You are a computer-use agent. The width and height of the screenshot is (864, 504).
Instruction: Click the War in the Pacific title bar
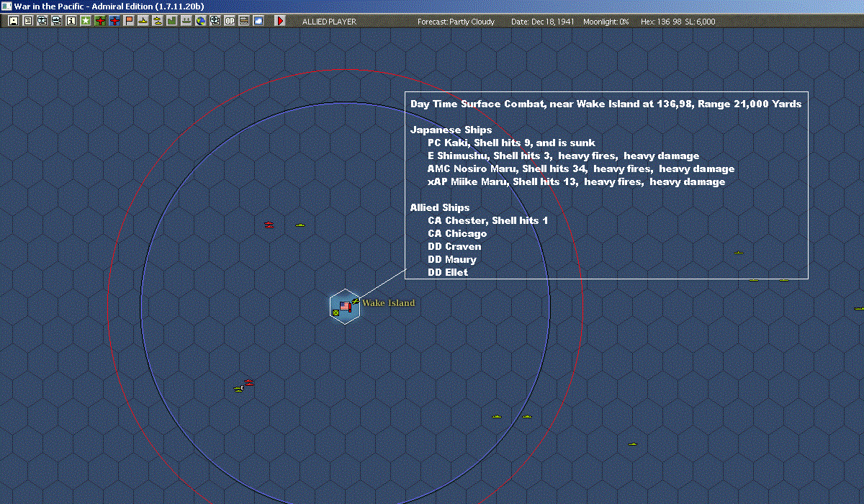coord(432,6)
